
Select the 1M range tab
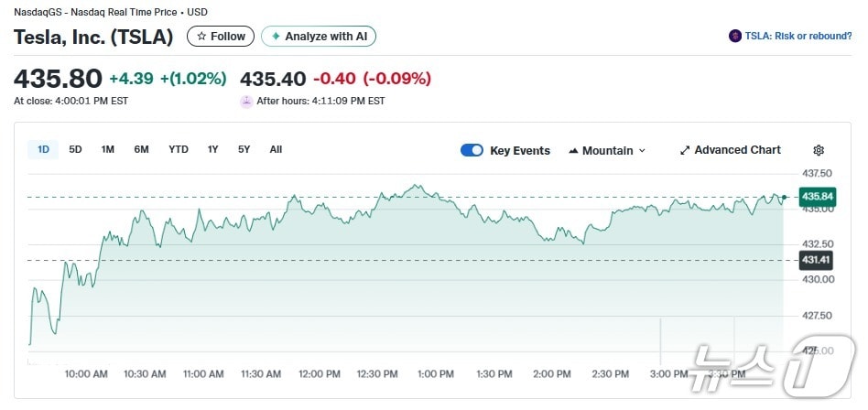click(108, 149)
